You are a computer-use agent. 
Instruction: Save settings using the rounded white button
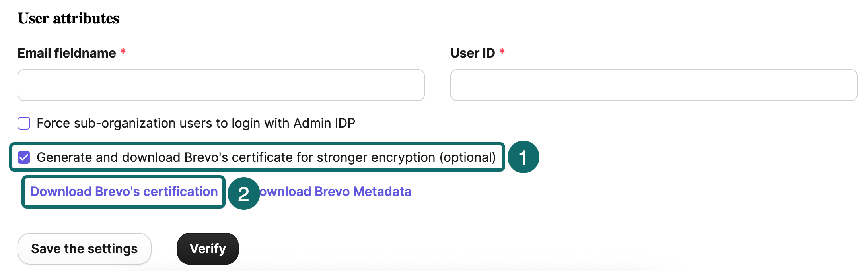[x=84, y=248]
